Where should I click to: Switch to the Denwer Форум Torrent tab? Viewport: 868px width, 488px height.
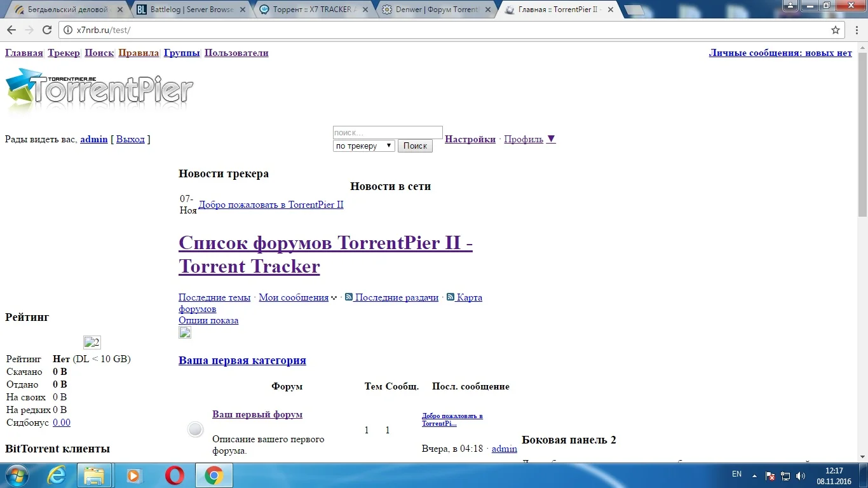click(434, 10)
